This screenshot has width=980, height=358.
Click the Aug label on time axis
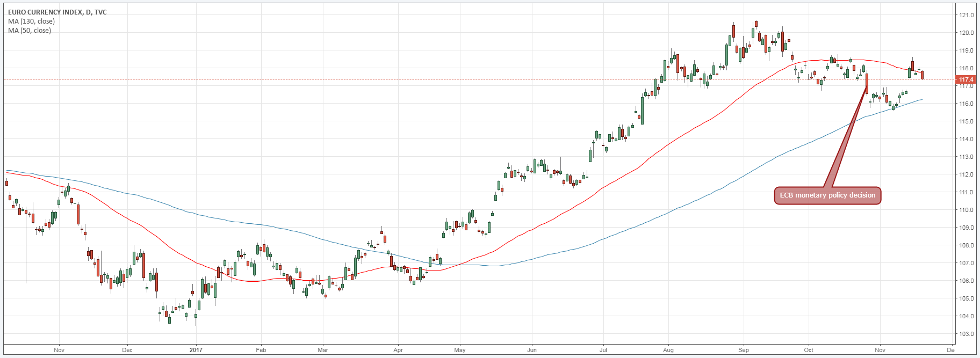coord(668,350)
